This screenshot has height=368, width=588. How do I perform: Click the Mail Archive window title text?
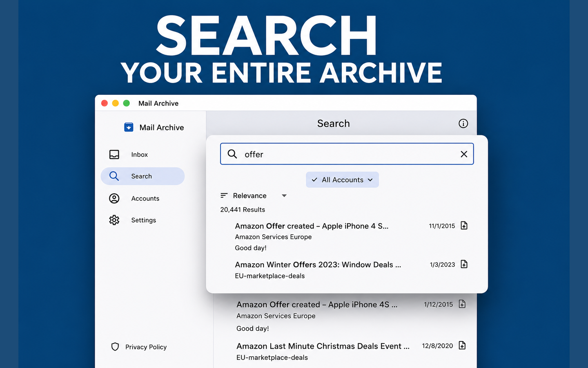point(158,103)
